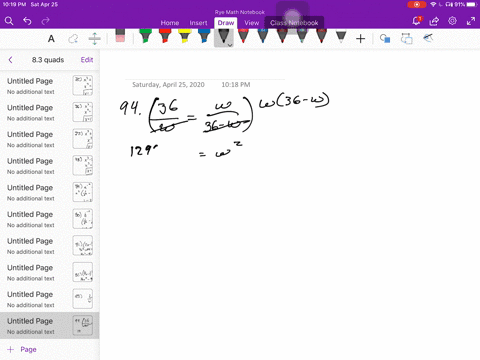Select the insert space tool
This screenshot has height=360, width=480.
[95, 39]
